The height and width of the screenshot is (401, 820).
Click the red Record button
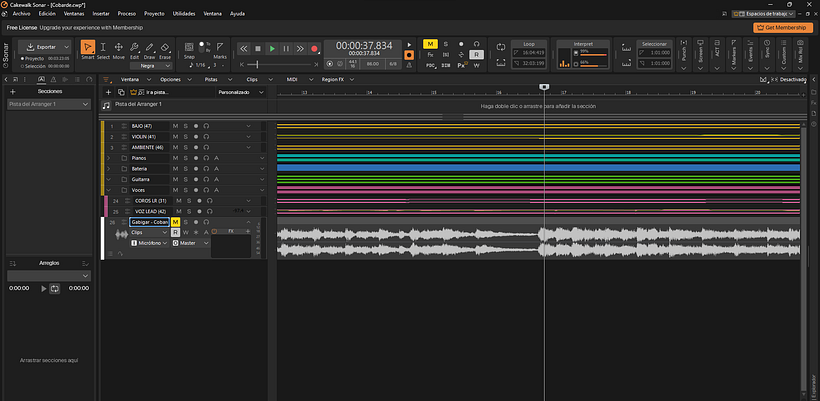click(314, 48)
